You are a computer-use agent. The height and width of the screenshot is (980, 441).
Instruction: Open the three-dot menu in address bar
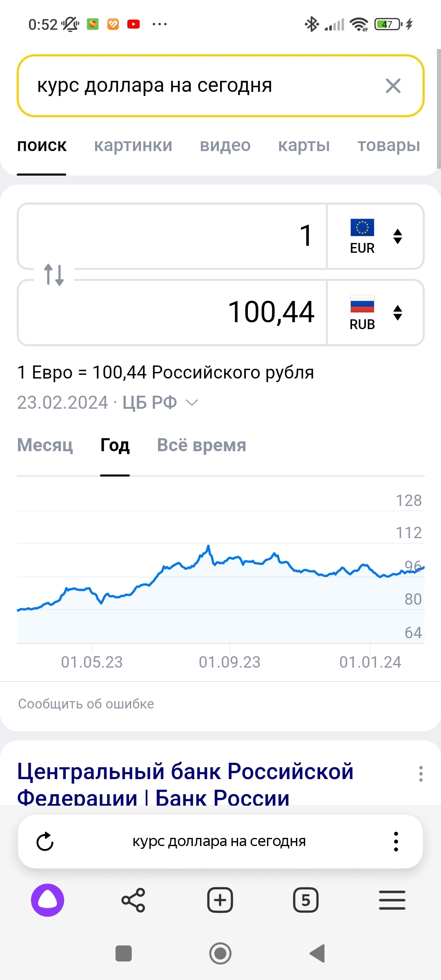pyautogui.click(x=396, y=842)
